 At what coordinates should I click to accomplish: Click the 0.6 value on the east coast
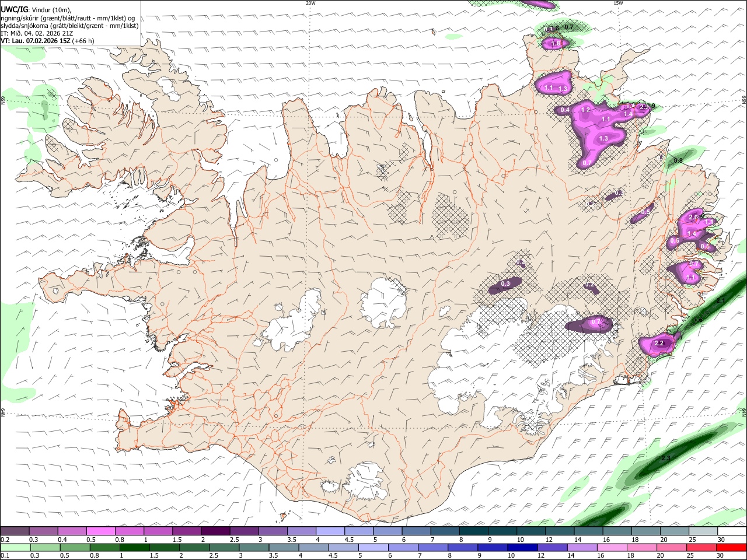click(675, 240)
